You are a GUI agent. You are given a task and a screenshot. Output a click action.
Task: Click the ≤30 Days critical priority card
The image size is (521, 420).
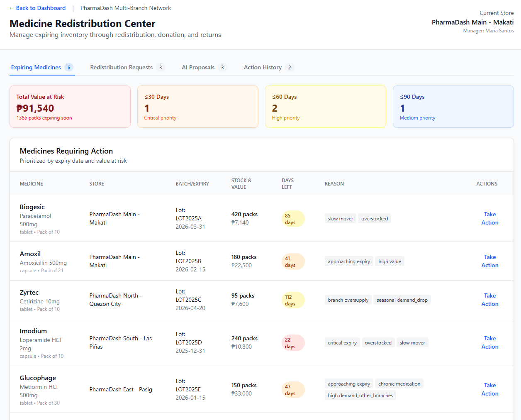[197, 107]
